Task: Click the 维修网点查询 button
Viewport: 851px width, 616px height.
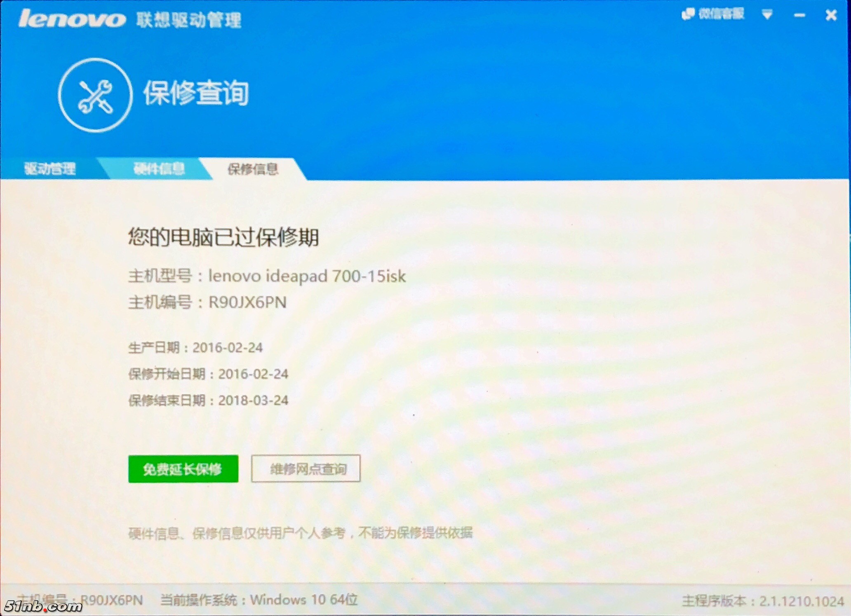Action: (306, 468)
